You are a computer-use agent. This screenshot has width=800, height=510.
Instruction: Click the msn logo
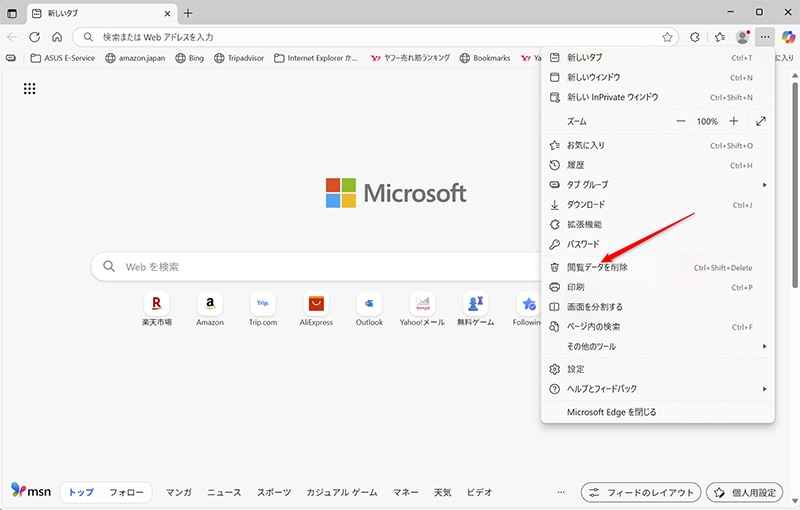click(x=31, y=491)
